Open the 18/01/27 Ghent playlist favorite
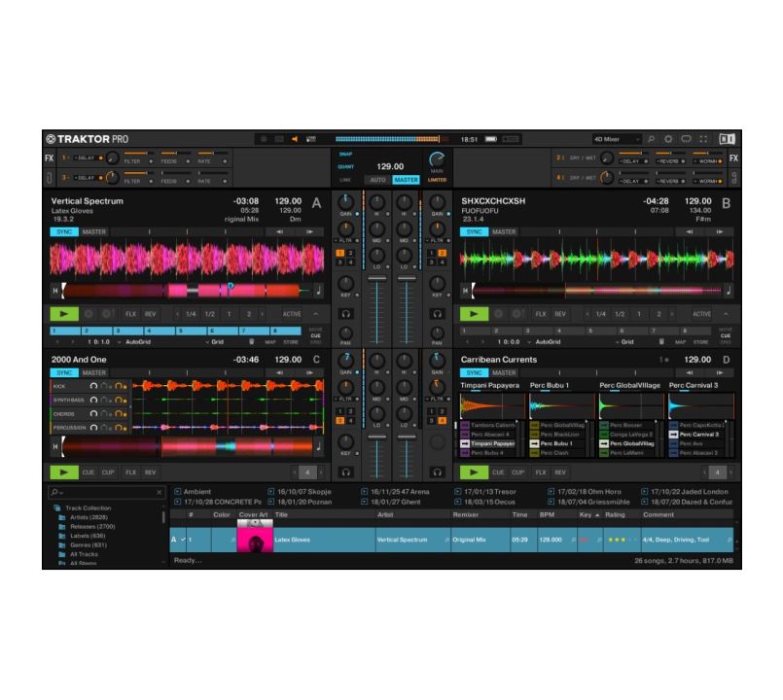Screen dimensions: 783x700 [x=391, y=502]
